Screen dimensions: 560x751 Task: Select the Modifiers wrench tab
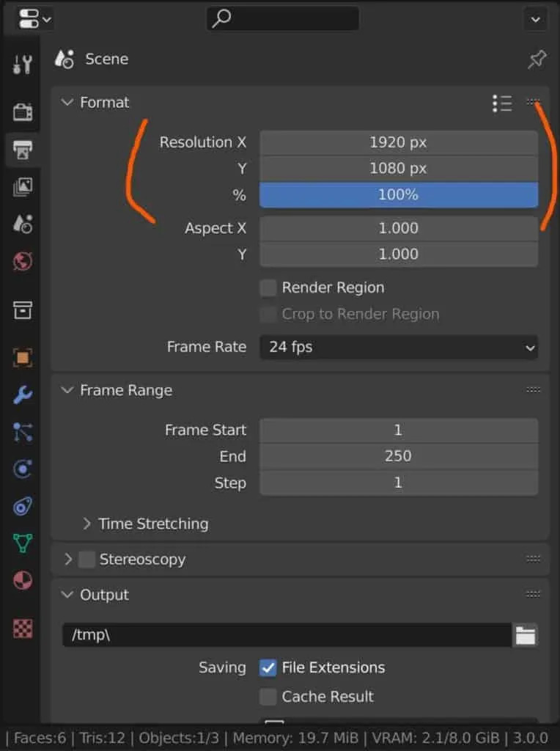pyautogui.click(x=23, y=395)
